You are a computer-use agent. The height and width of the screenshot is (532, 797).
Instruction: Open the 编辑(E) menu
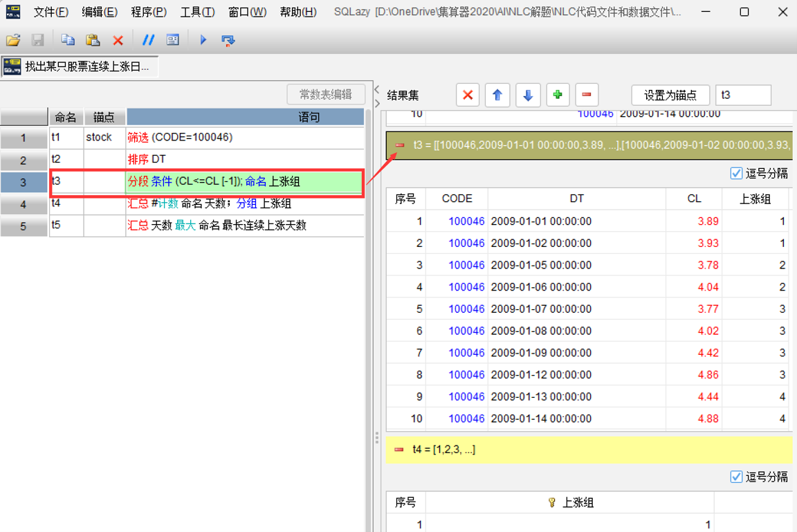click(100, 12)
